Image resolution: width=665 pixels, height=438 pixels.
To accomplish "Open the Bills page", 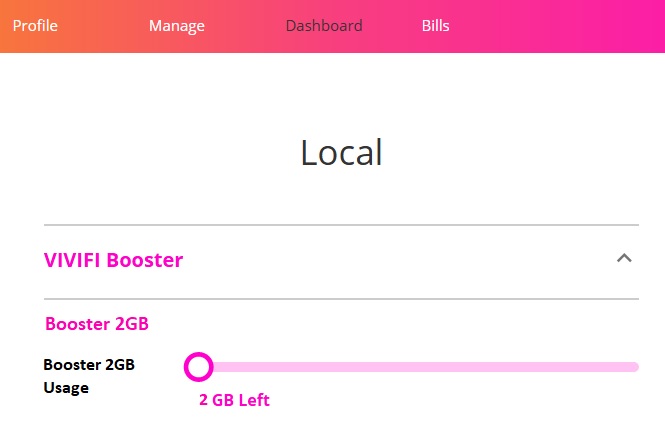I will coord(435,26).
